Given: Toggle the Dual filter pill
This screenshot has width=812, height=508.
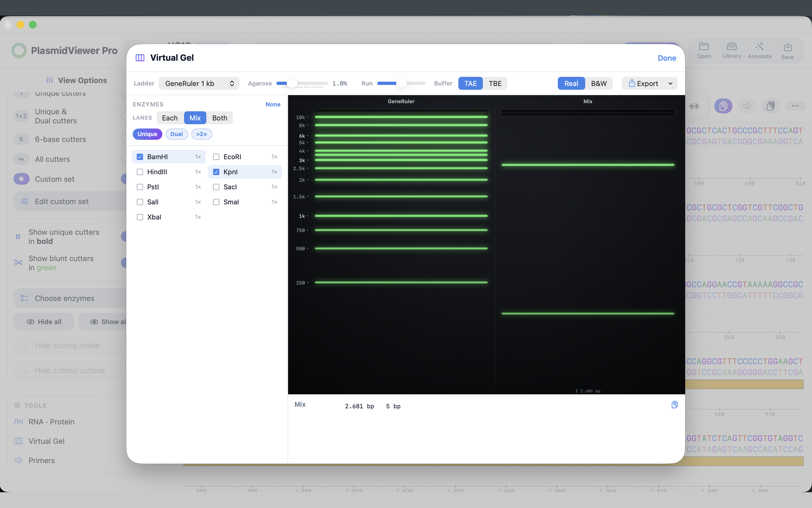Looking at the screenshot, I should coord(176,134).
